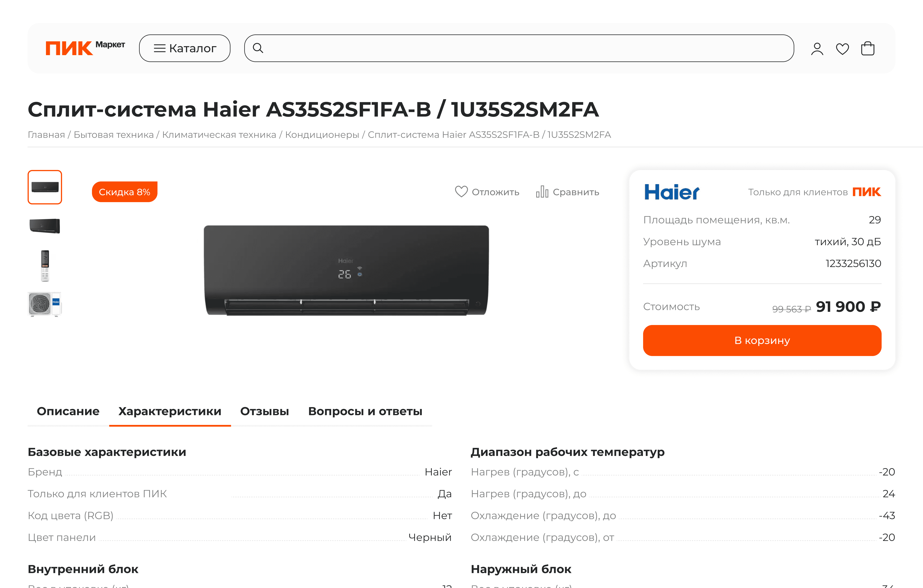Click the search magnifier icon
The height and width of the screenshot is (588, 923).
pos(258,48)
